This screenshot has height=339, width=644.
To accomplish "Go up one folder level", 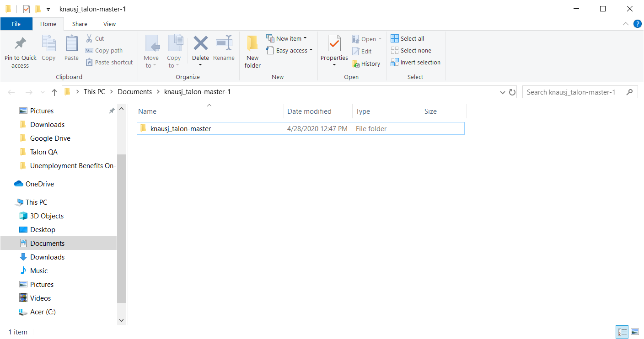I will tap(54, 92).
